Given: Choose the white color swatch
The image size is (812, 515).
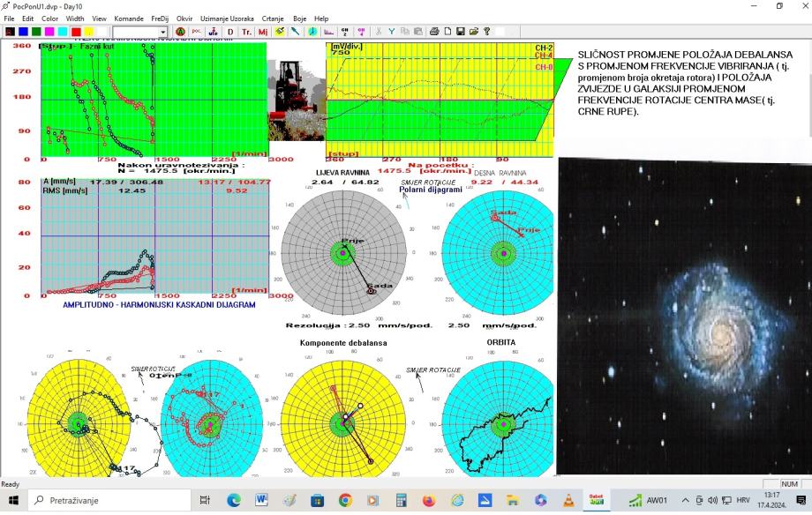Looking at the screenshot, I should [x=102, y=32].
